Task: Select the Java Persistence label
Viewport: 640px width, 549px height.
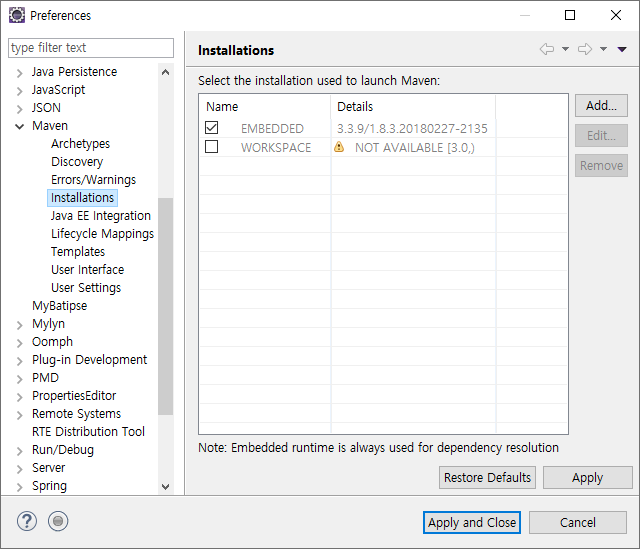Action: tap(74, 72)
